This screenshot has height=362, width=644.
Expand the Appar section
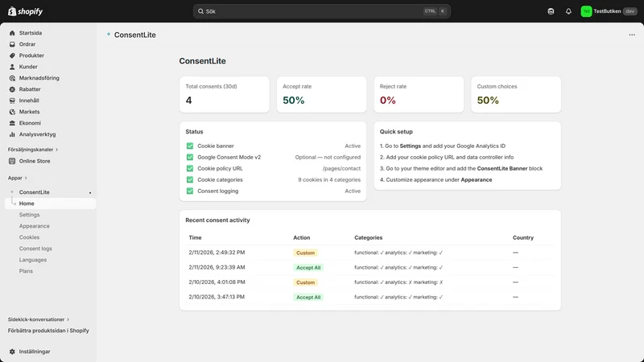point(17,178)
